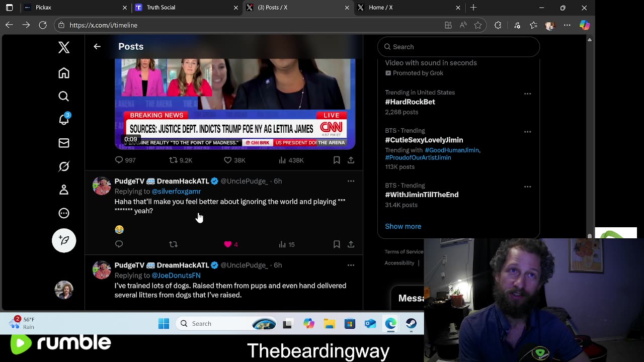Repost the reply to @silverfoxgamr
The height and width of the screenshot is (362, 644).
[173, 244]
